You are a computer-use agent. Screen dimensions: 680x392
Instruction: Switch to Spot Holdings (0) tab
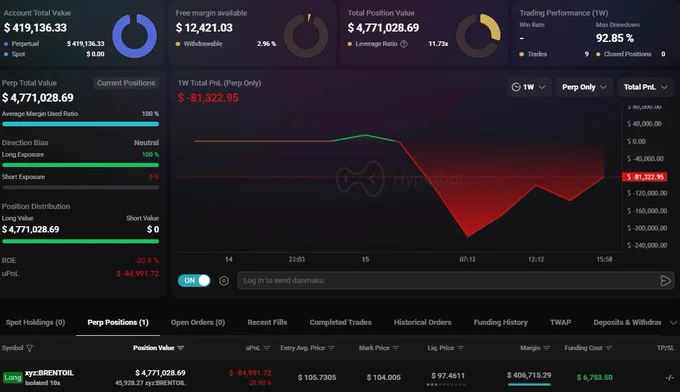tap(35, 322)
